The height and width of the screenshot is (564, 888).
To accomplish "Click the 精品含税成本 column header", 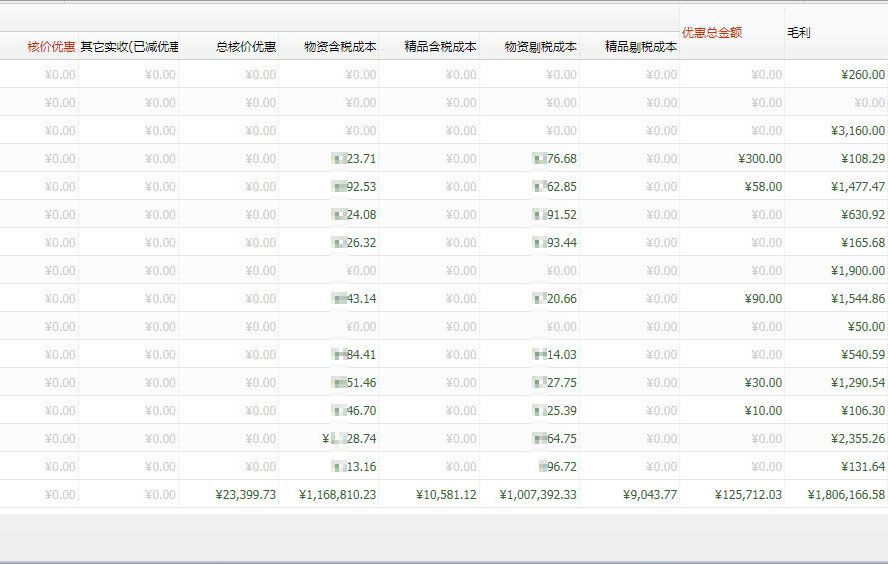I will pyautogui.click(x=440, y=46).
